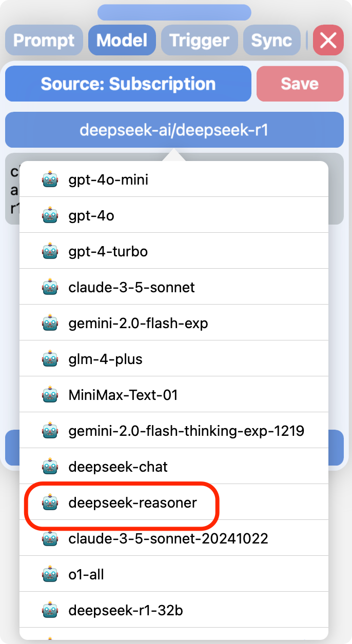Click the robot icon beside gpt-4o-mini
352x644 pixels.
(x=50, y=179)
